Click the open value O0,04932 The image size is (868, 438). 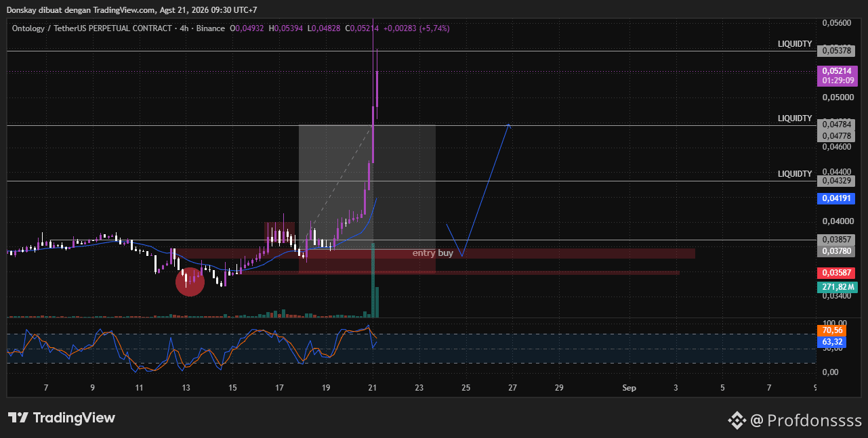coord(247,28)
